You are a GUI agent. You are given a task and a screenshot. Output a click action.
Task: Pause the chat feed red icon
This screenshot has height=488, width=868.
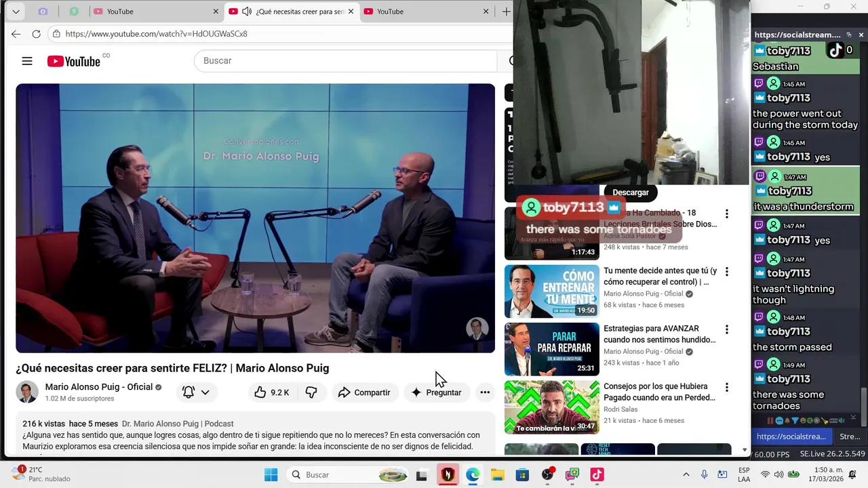(770, 420)
